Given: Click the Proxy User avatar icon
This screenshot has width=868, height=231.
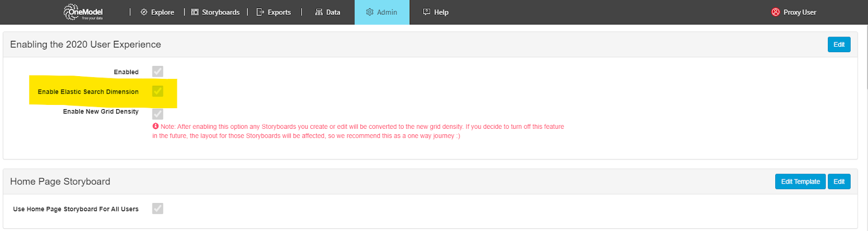Looking at the screenshot, I should (x=776, y=12).
